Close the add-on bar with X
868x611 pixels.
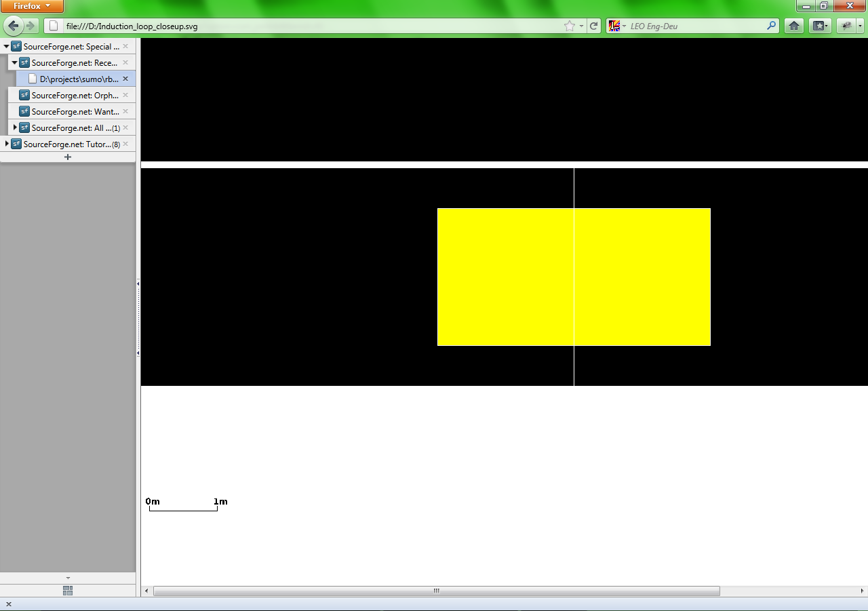click(x=9, y=604)
